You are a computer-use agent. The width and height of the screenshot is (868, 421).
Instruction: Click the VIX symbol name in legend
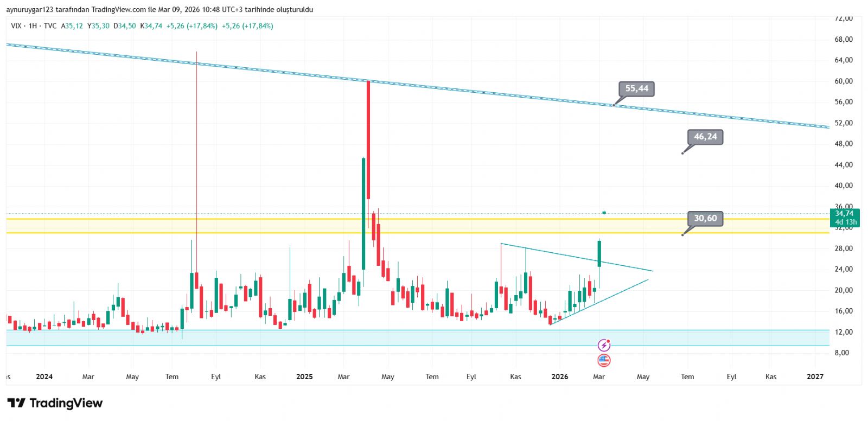[16, 26]
